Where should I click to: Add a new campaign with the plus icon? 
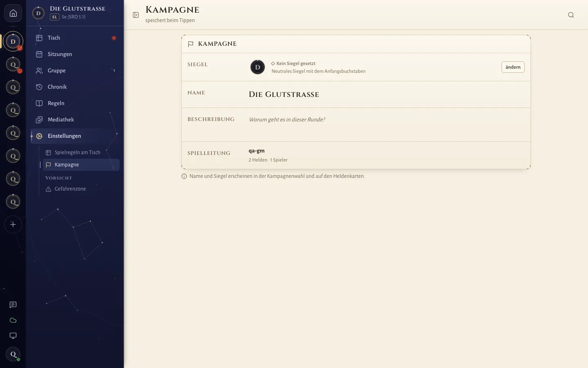pos(13,224)
